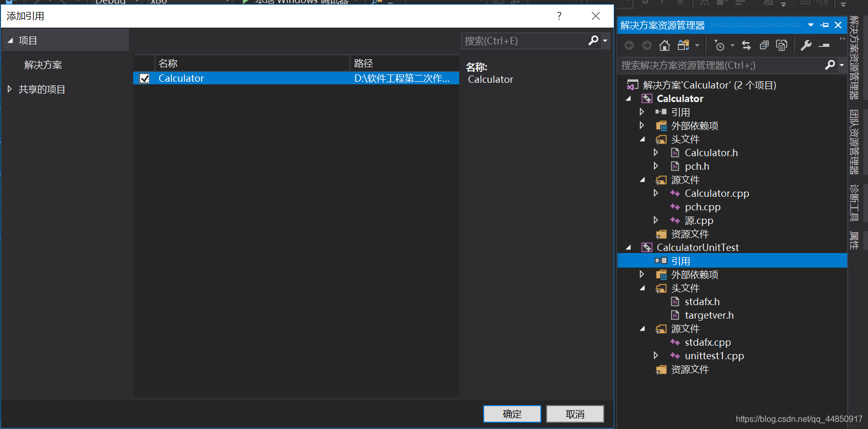The height and width of the screenshot is (429, 868).
Task: Pin the Solution Explorer panel (auto-hide)
Action: pos(824,25)
